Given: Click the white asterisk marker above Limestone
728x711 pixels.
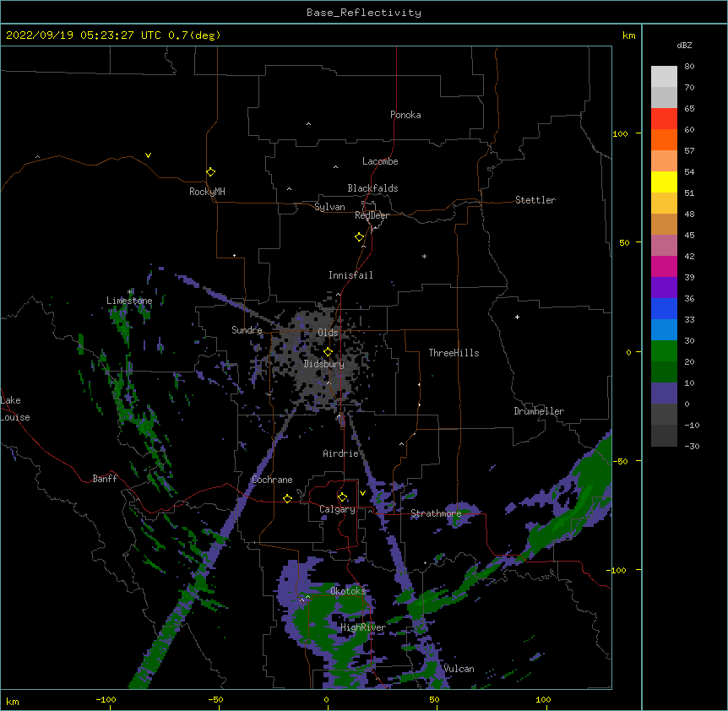Looking at the screenshot, I should pyautogui.click(x=130, y=292).
